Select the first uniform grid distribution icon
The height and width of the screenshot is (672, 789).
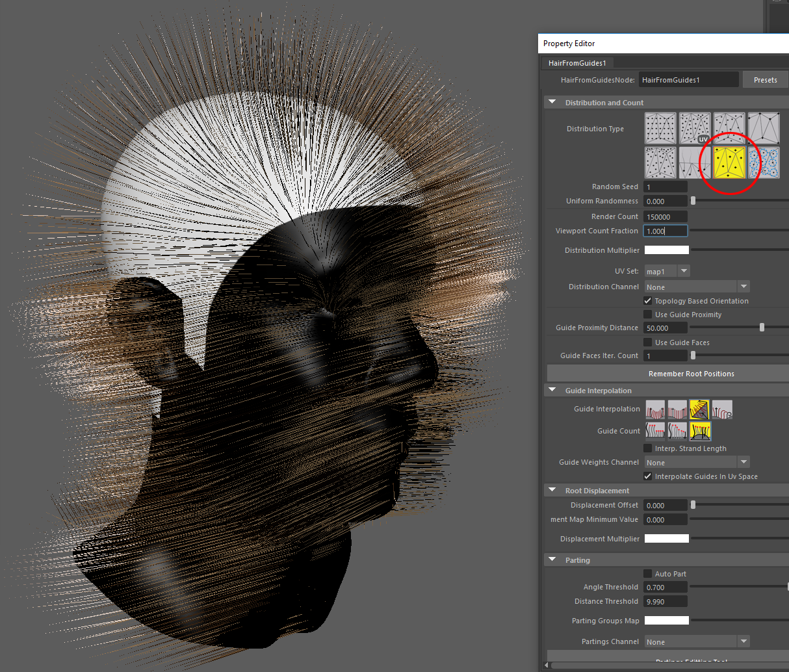pos(660,128)
